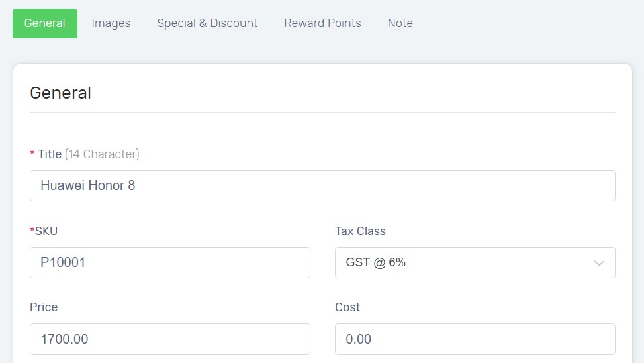Click the Tax Class label
This screenshot has height=363, width=644.
[360, 231]
